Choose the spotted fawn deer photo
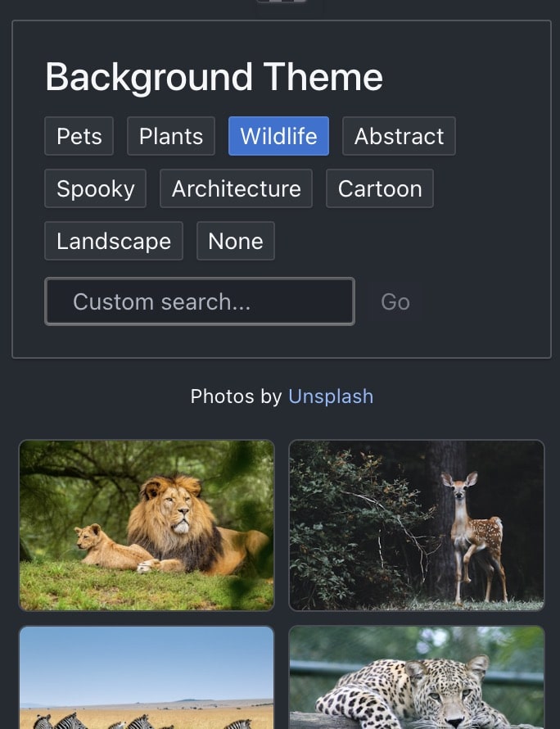This screenshot has width=560, height=729. pyautogui.click(x=417, y=525)
